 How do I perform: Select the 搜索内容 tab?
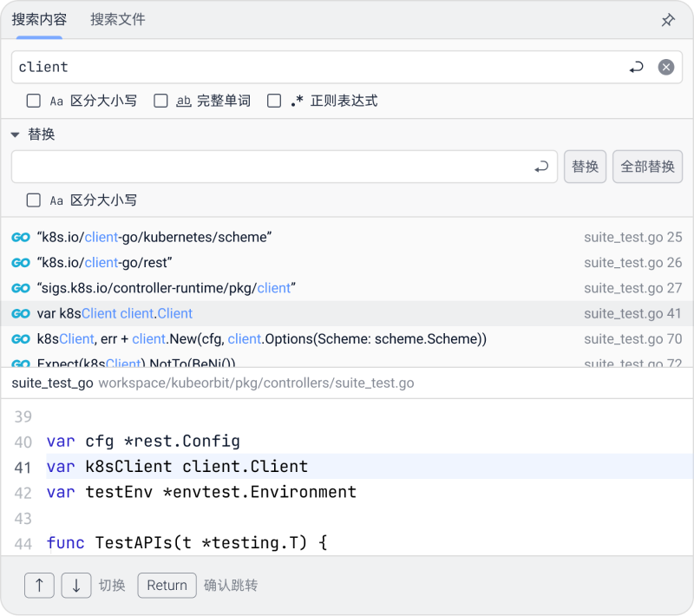point(39,19)
